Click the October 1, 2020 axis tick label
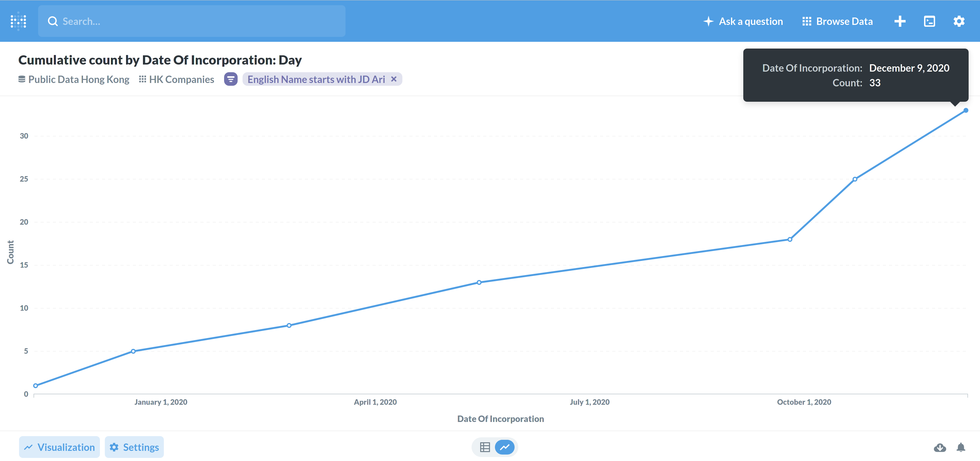Image resolution: width=980 pixels, height=461 pixels. point(804,402)
